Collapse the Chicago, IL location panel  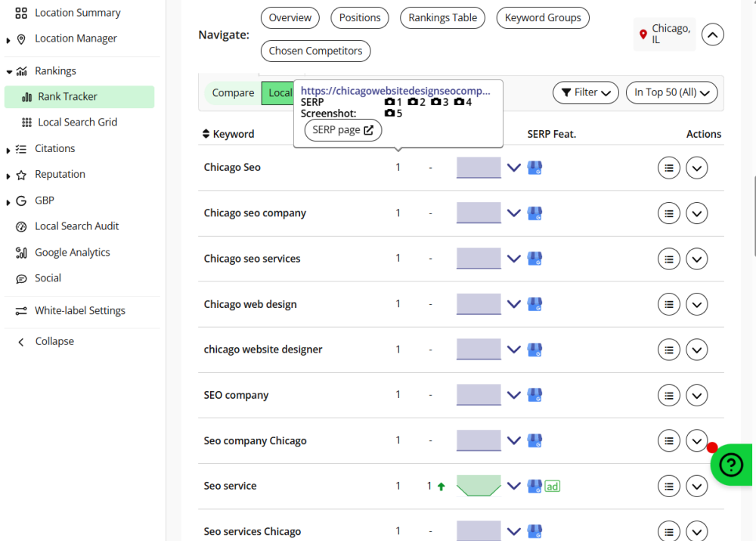point(712,34)
